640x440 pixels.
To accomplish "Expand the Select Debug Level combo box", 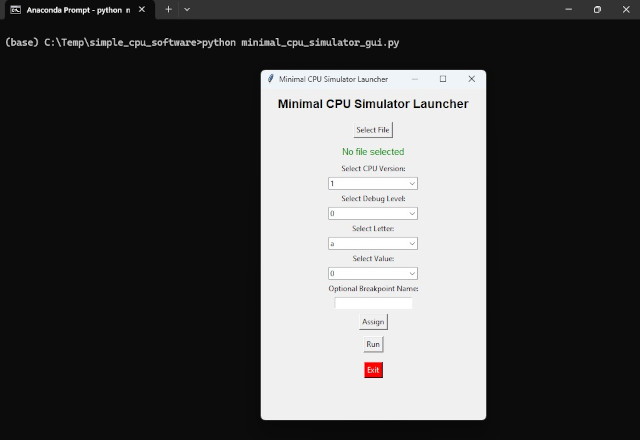I will click(x=373, y=213).
